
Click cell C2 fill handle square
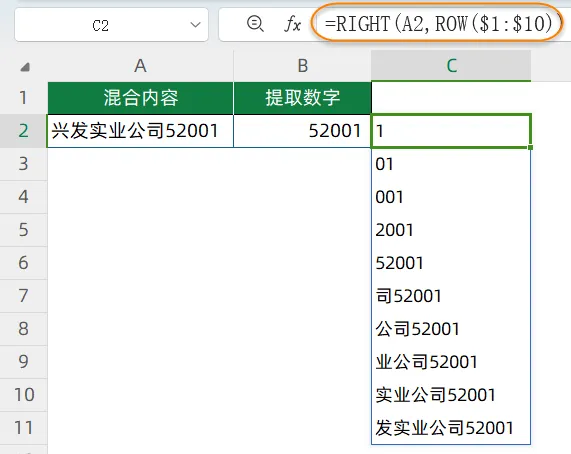[530, 147]
